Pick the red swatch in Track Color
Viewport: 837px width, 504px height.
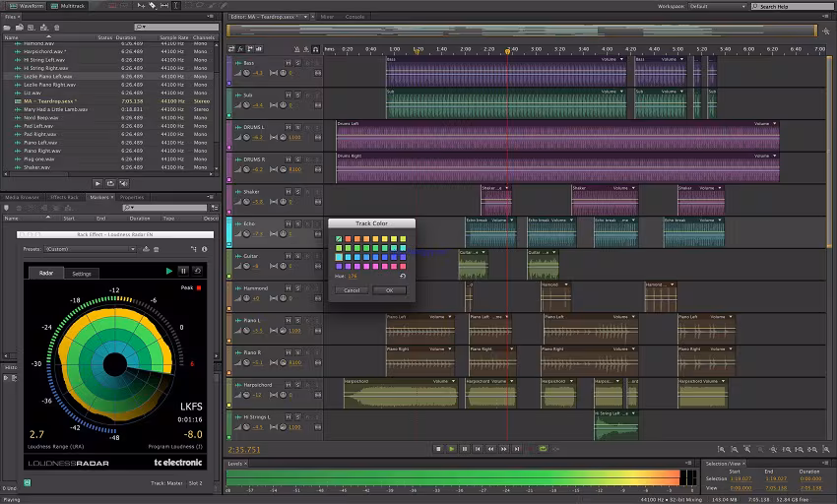coord(349,239)
